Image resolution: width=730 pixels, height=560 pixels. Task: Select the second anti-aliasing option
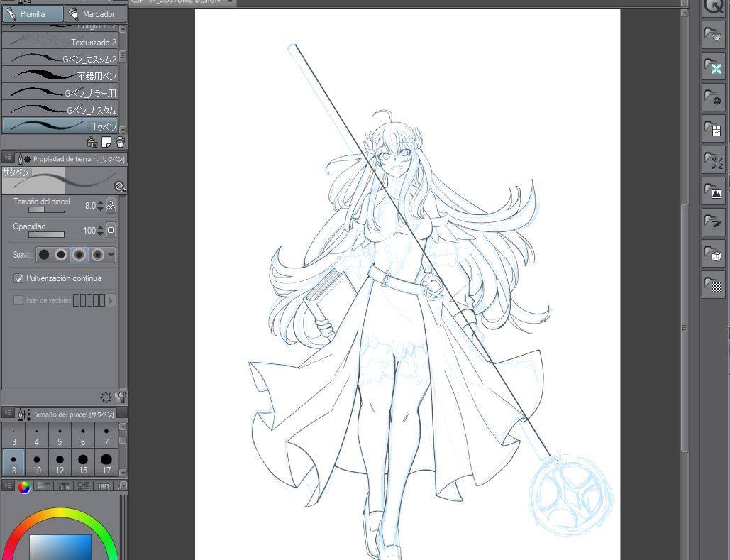(x=61, y=255)
